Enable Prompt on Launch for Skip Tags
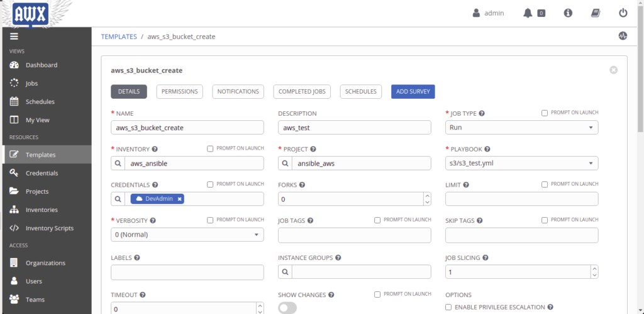The width and height of the screenshot is (644, 314). point(545,220)
